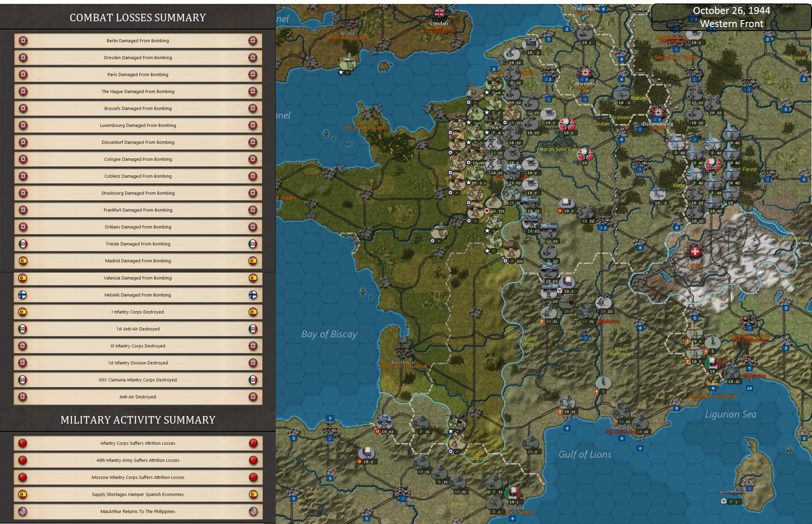Click the left Spanish flag on Supply Shortages row
The height and width of the screenshot is (524, 812).
(x=22, y=494)
